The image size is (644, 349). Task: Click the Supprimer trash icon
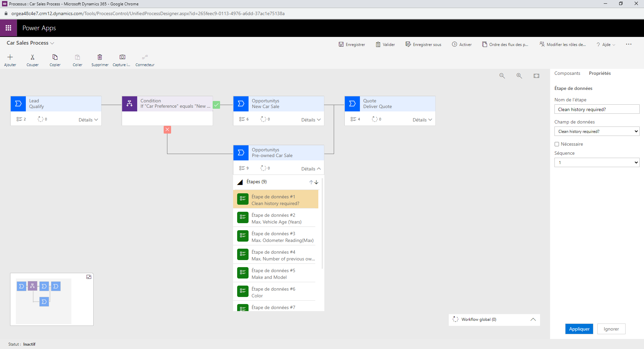pyautogui.click(x=100, y=57)
